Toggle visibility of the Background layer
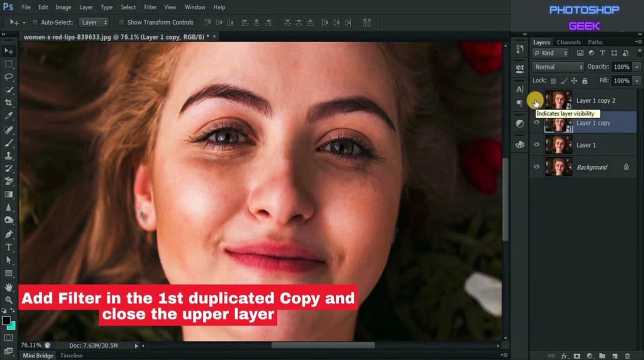Viewport: 644px width, 360px height. [536, 167]
